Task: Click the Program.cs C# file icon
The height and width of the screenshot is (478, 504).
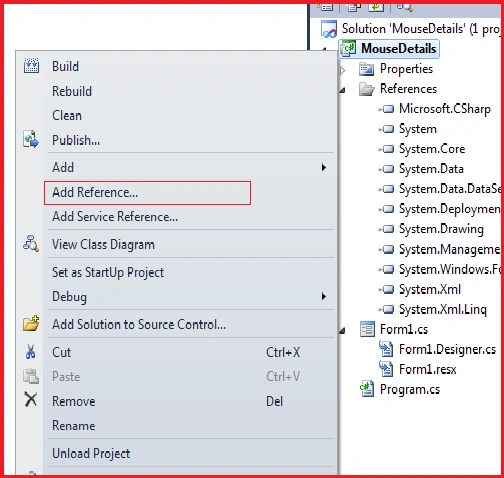Action: tap(367, 389)
